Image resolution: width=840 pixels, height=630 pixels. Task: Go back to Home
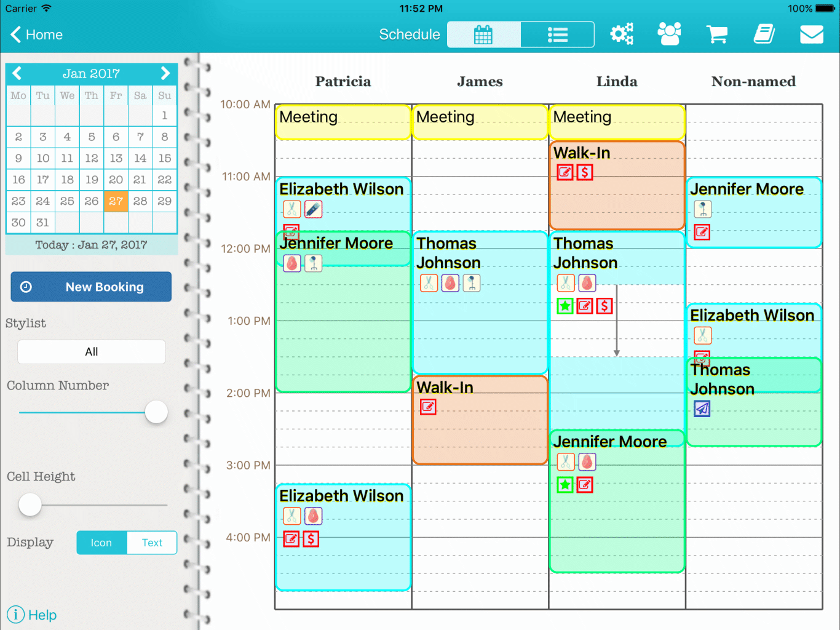[x=37, y=34]
